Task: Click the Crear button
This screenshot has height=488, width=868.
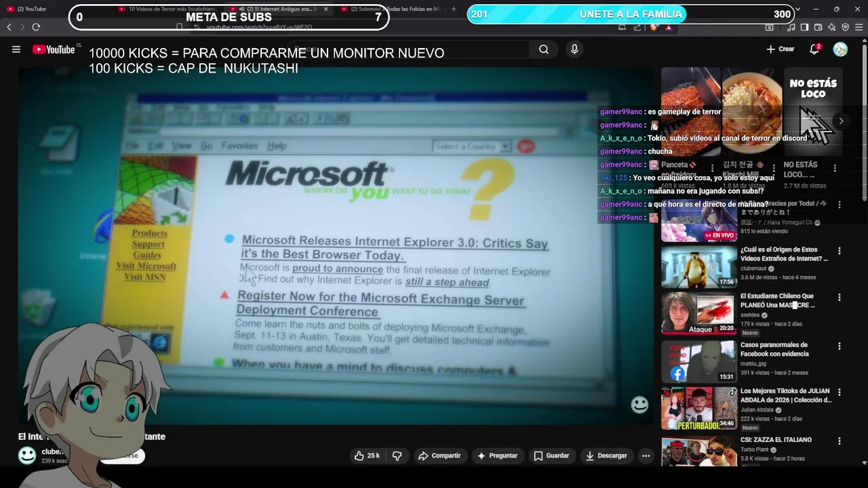Action: point(781,49)
